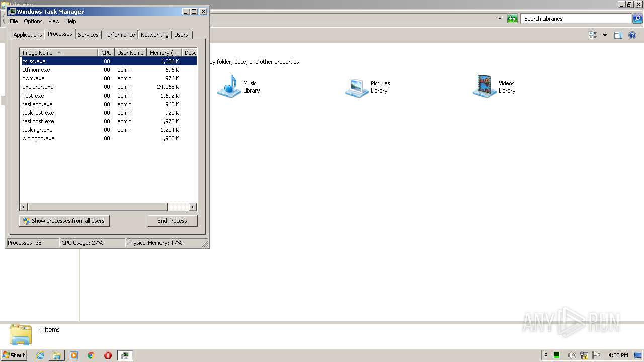Click the tray volume icon

[x=571, y=355]
